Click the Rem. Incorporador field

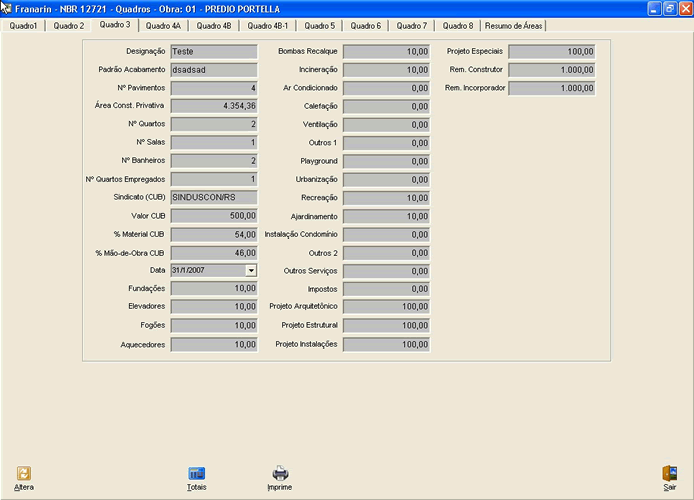point(551,88)
